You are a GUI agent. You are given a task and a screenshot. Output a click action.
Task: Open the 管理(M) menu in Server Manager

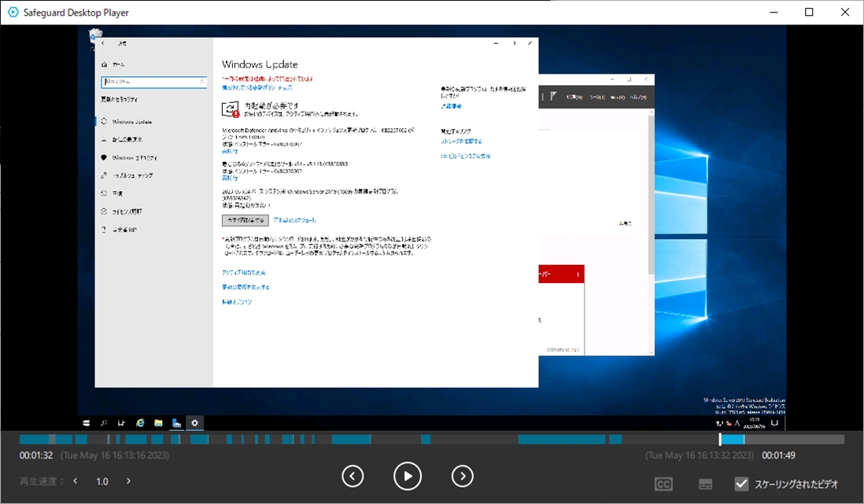574,97
